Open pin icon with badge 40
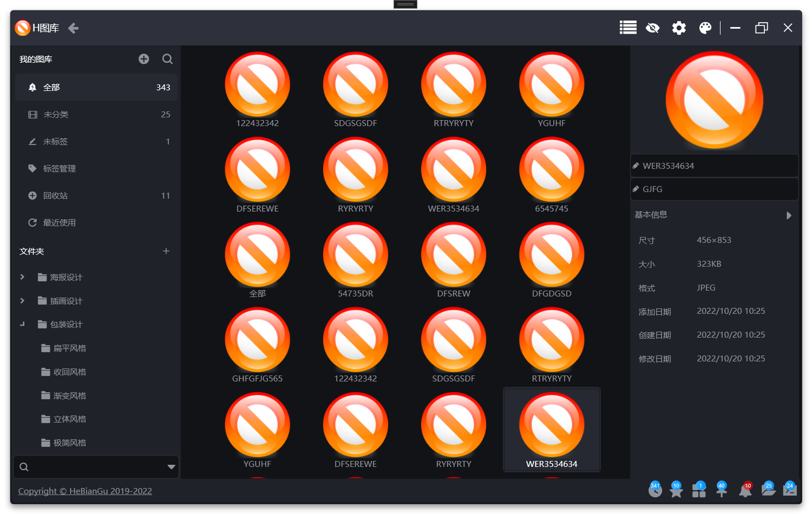 pyautogui.click(x=722, y=490)
